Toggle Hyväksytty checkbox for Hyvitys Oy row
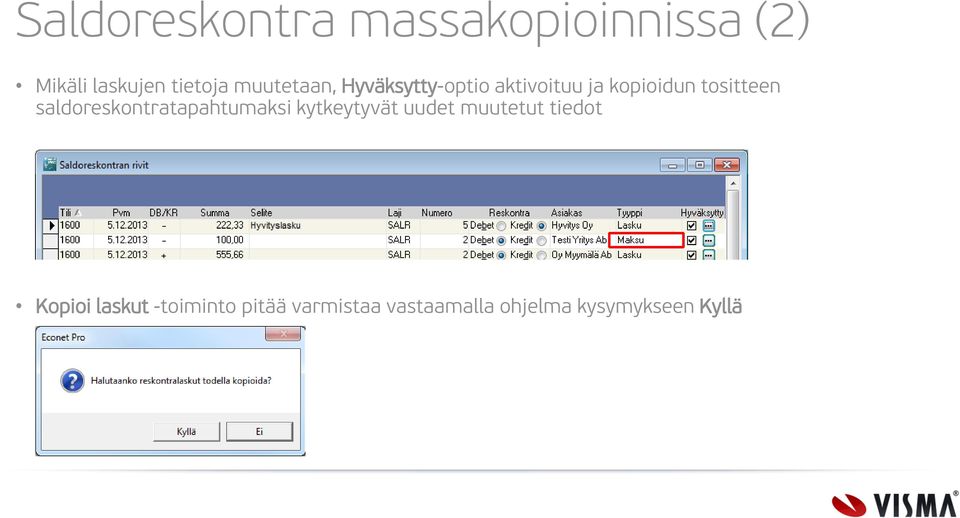The width and height of the screenshot is (960, 518). pos(691,225)
